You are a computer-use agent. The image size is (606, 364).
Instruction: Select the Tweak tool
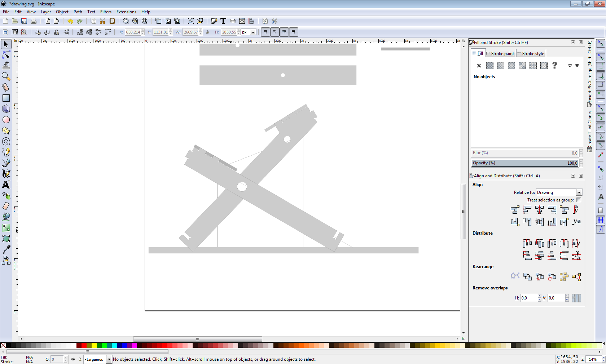click(6, 66)
